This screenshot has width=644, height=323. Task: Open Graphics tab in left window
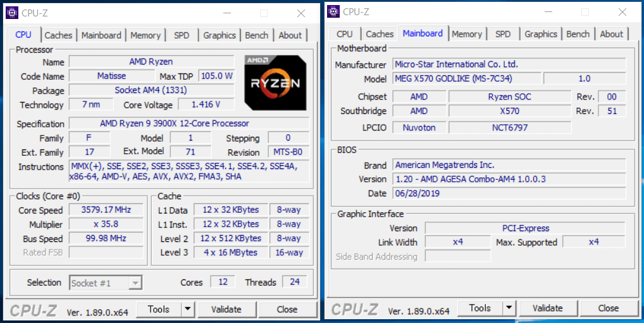pos(220,35)
